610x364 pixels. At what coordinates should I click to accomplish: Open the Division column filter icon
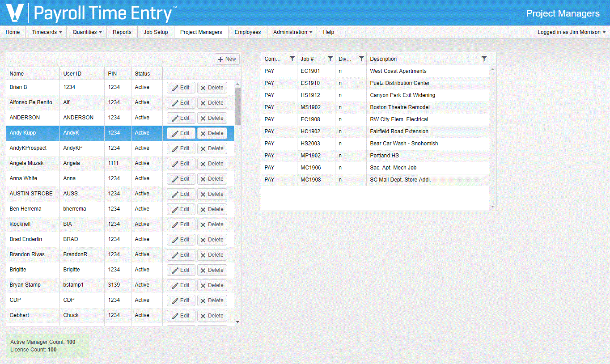(x=361, y=59)
